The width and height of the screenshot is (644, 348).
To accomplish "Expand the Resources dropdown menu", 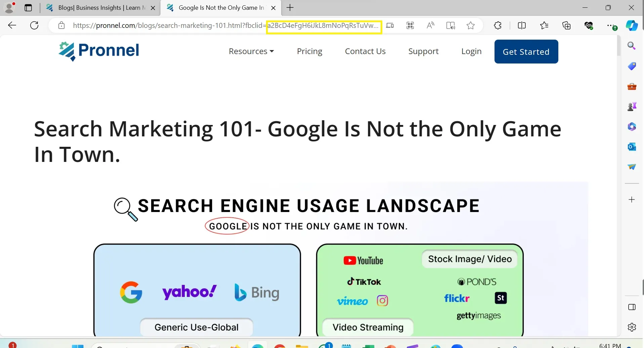I will click(251, 51).
